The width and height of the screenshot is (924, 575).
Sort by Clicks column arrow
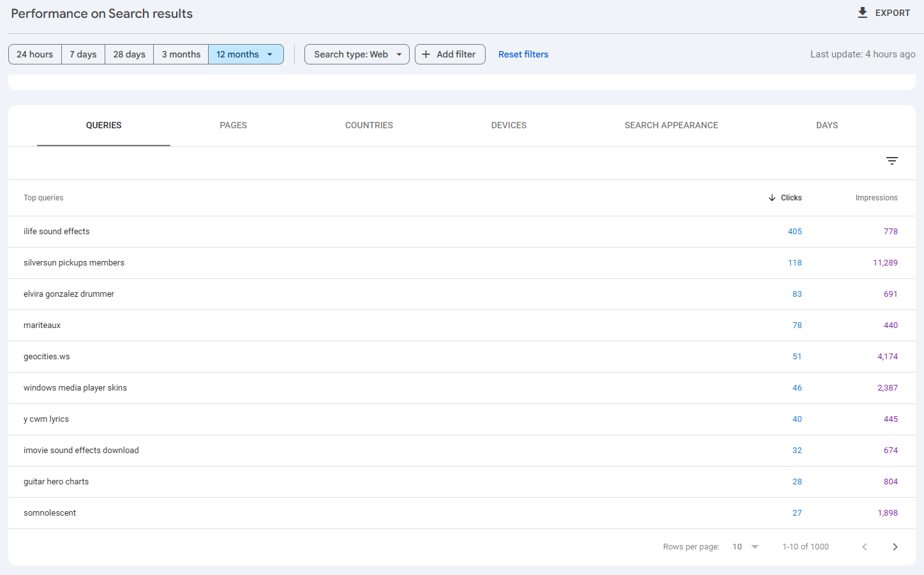772,198
